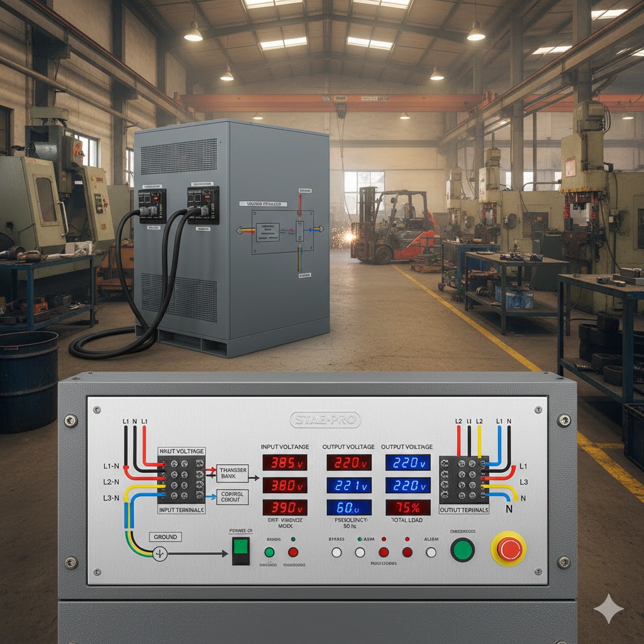Select the Transfer Bank diagram box
Image resolution: width=644 pixels, height=644 pixels.
coord(232,474)
